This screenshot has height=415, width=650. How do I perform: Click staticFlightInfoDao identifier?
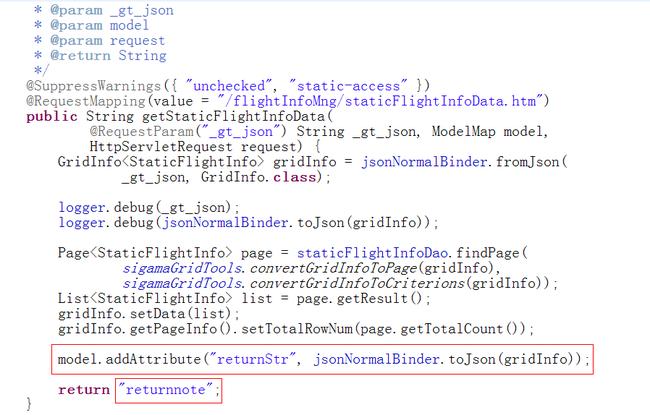[x=372, y=253]
